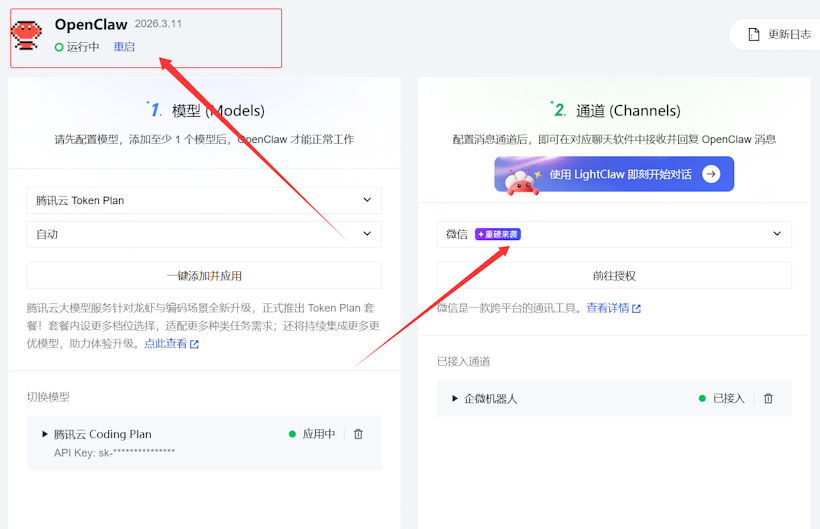820x529 pixels.
Task: Click the document icon beside 更新日志
Action: pyautogui.click(x=754, y=34)
